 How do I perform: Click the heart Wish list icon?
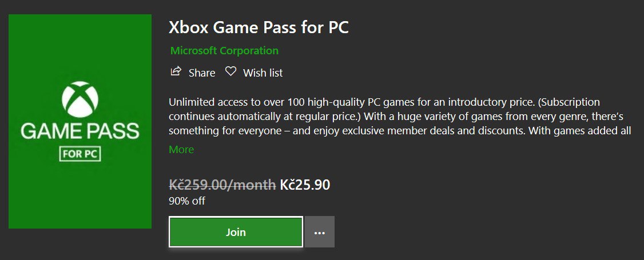pyautogui.click(x=231, y=71)
